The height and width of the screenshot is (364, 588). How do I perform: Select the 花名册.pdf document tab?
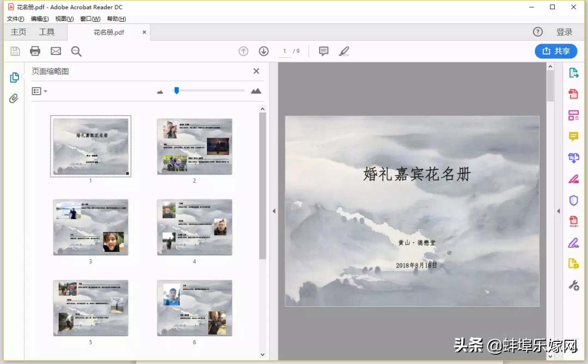108,32
